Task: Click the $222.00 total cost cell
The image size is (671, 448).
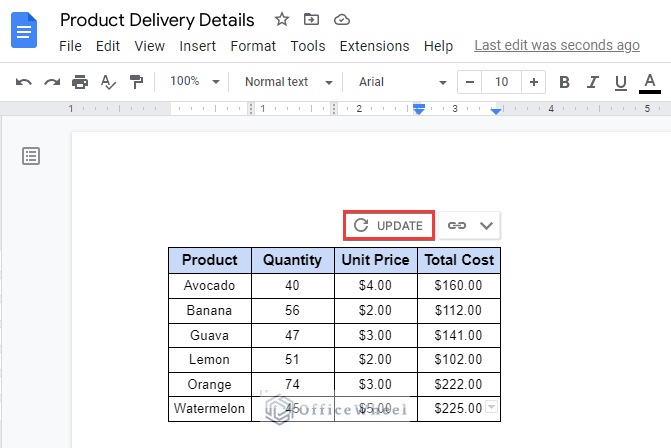Action: (459, 384)
